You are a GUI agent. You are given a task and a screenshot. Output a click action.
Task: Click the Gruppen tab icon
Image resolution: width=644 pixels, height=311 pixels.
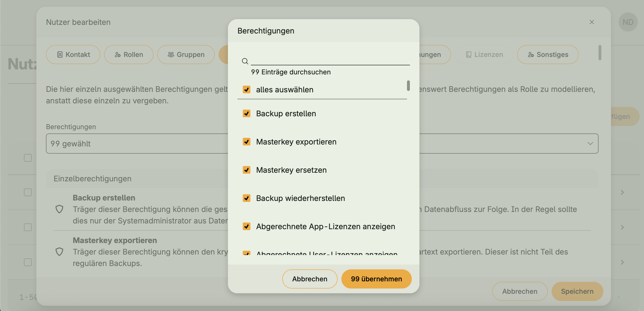click(x=171, y=55)
